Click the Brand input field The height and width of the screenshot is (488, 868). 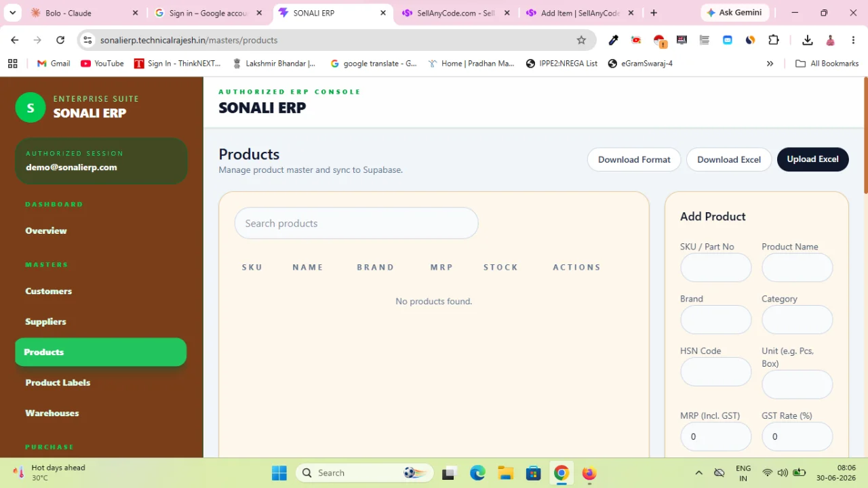(x=716, y=320)
